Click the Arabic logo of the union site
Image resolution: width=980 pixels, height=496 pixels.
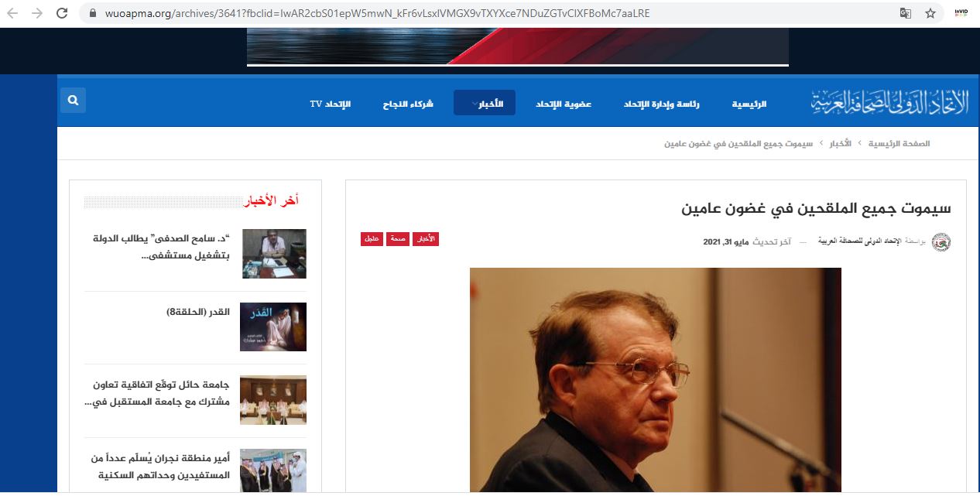click(889, 103)
